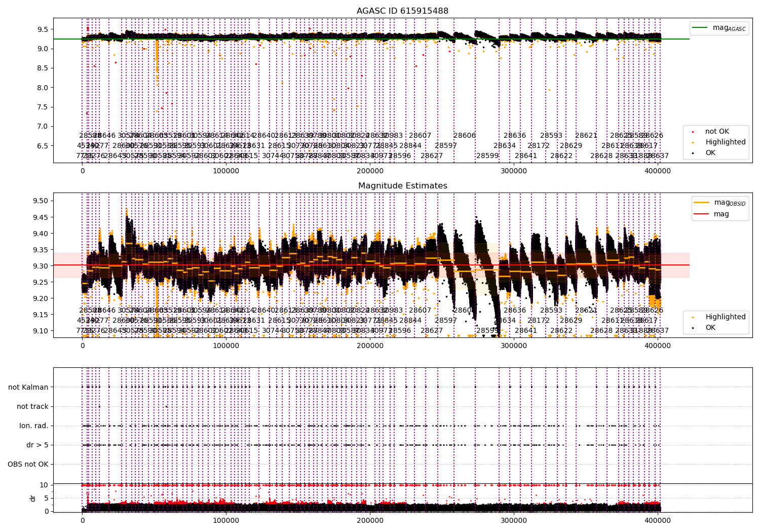760x532 pixels.
Task: Click the 9.50 y-tick of the middle plot
Action: point(41,201)
